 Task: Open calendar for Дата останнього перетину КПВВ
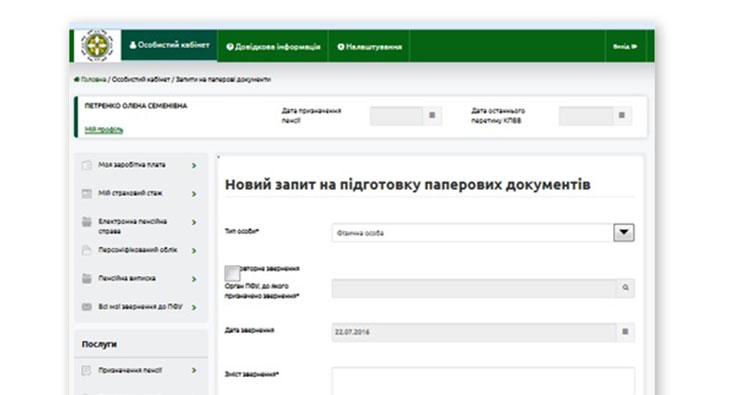pyautogui.click(x=622, y=116)
